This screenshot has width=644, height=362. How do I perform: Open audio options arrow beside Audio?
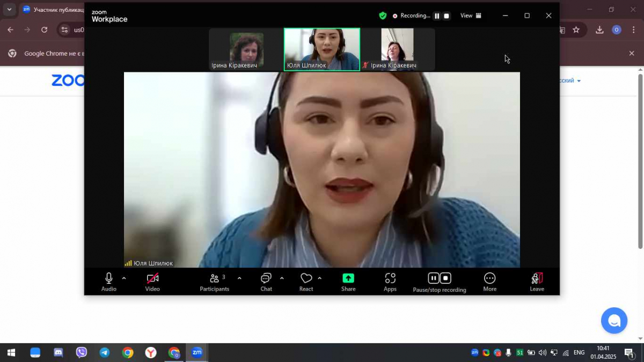point(124,278)
